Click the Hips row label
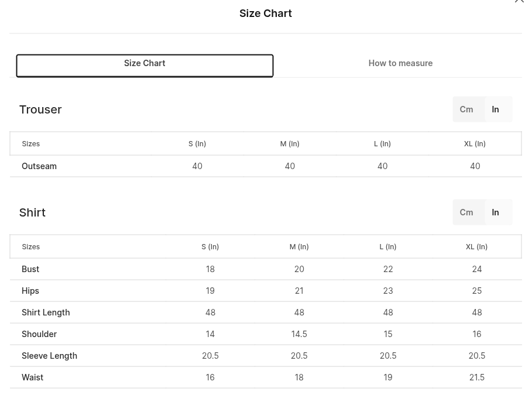 pos(30,291)
